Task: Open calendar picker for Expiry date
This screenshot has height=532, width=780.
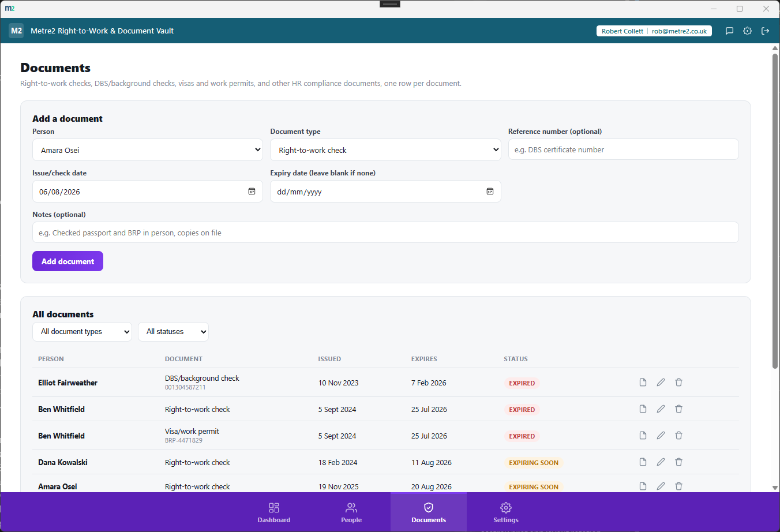Action: pos(490,192)
